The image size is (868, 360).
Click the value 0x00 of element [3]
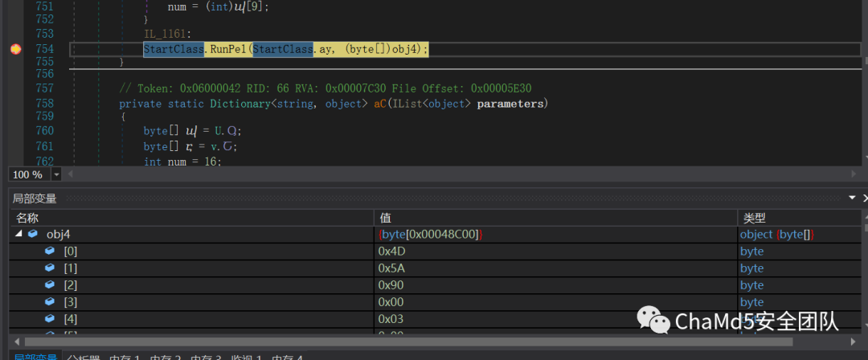point(391,302)
